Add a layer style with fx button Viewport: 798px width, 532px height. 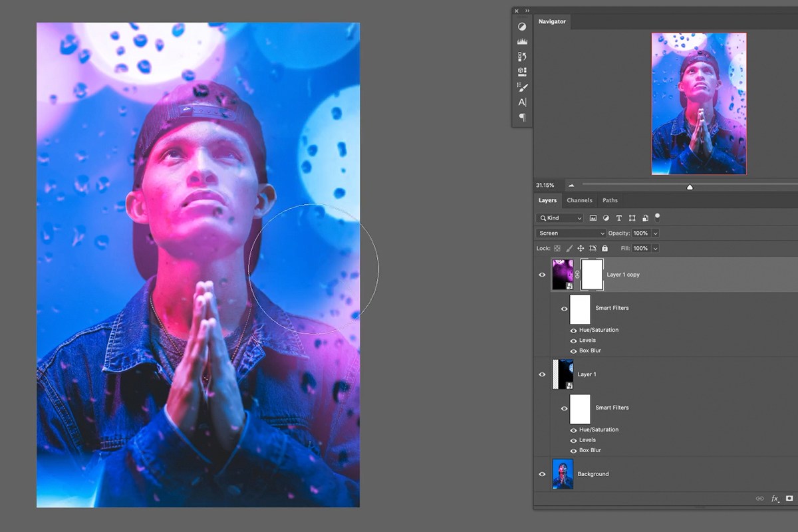click(775, 498)
